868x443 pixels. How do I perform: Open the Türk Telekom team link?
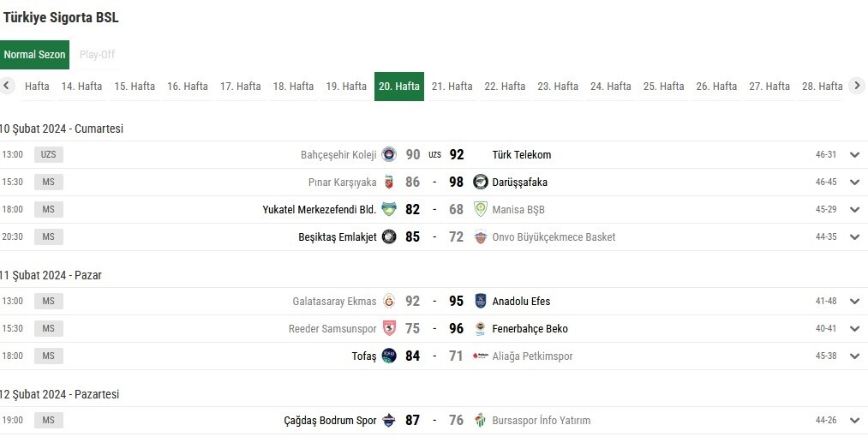(x=522, y=155)
